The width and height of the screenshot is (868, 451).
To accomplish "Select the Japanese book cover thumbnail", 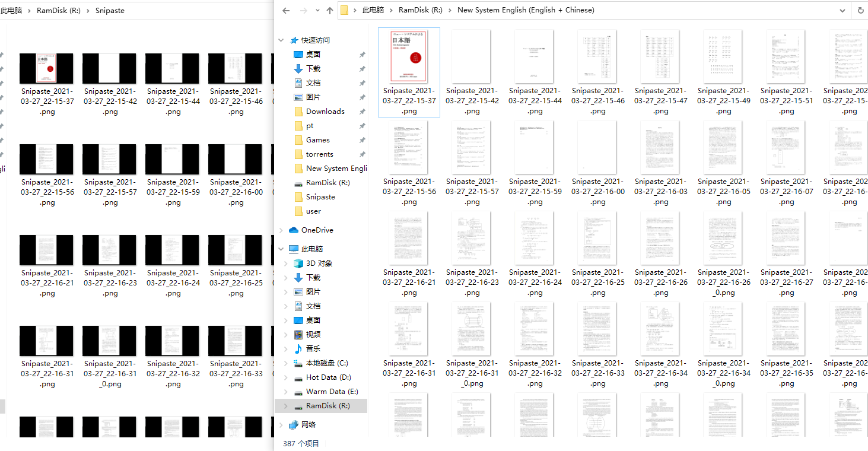I will [x=409, y=56].
